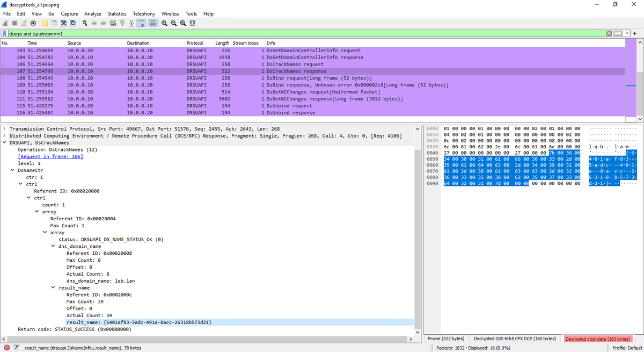Image resolution: width=644 pixels, height=352 pixels.
Task: Collapse the DRSUAPI, DsCrackNames tree
Action: (x=5, y=143)
